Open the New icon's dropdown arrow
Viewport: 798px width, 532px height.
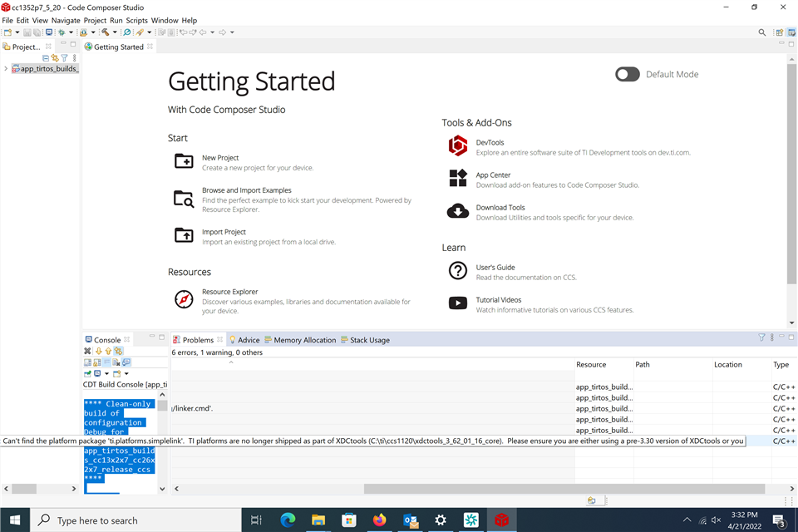(17, 32)
